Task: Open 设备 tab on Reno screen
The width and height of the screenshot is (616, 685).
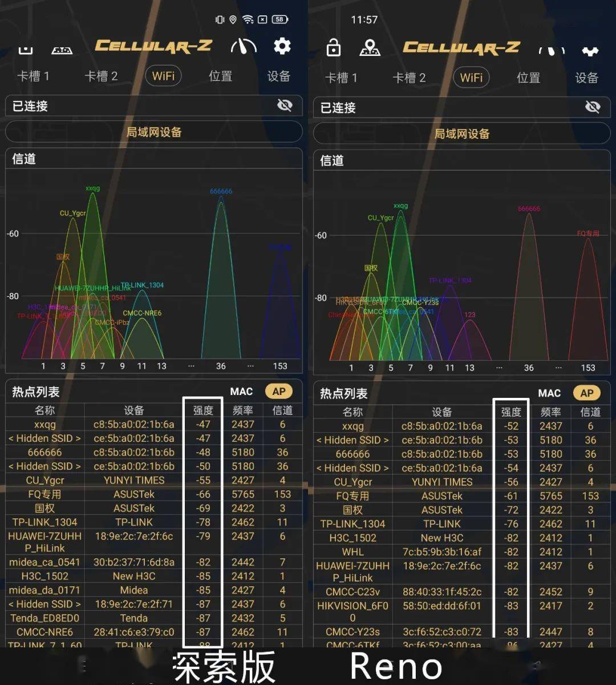Action: click(587, 78)
